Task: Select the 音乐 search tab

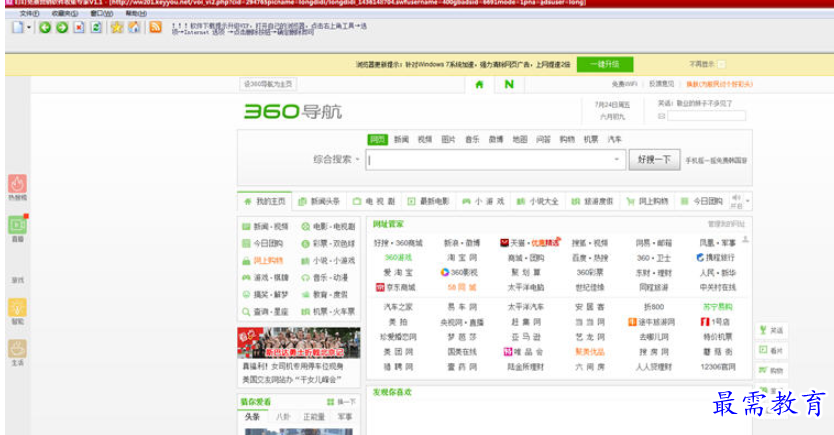Action: (472, 139)
